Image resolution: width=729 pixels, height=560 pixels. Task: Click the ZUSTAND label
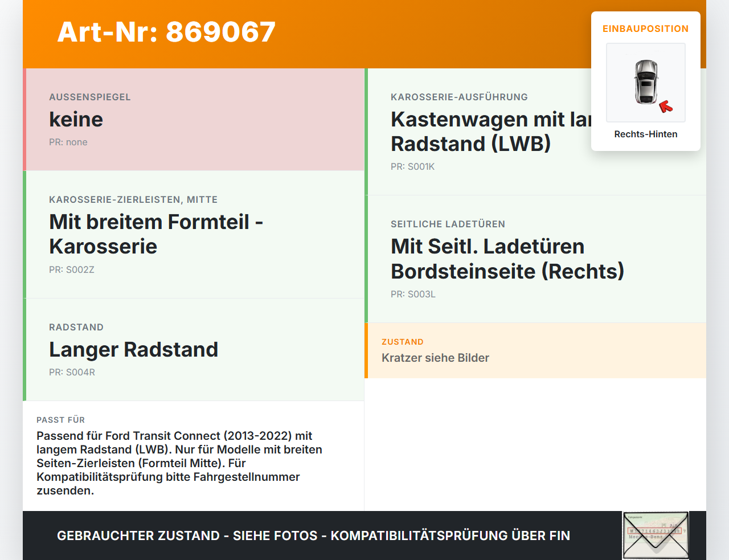tap(402, 342)
